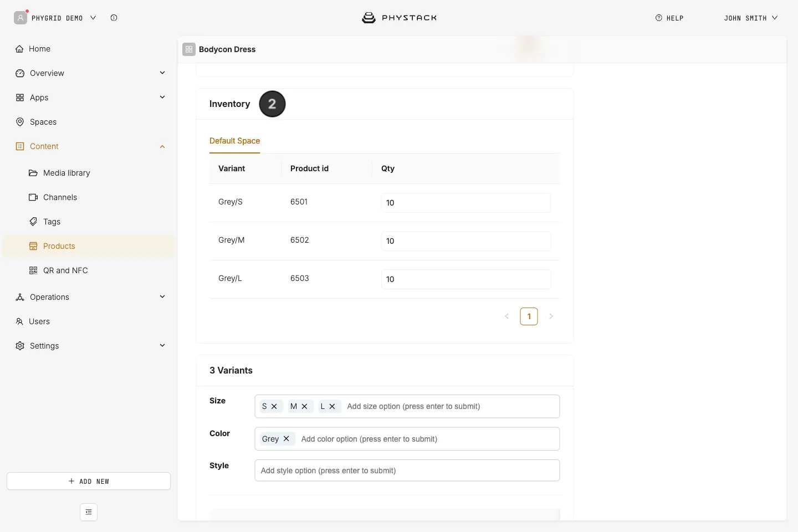Viewport: 798px width, 532px height.
Task: Click the Qty field for Grey/L
Action: pos(466,279)
